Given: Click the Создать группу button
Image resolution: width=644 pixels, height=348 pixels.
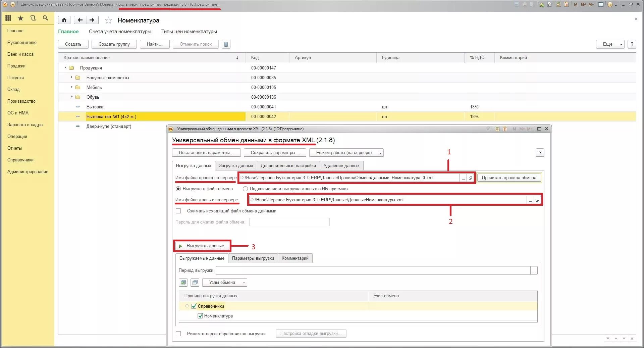Looking at the screenshot, I should (114, 44).
